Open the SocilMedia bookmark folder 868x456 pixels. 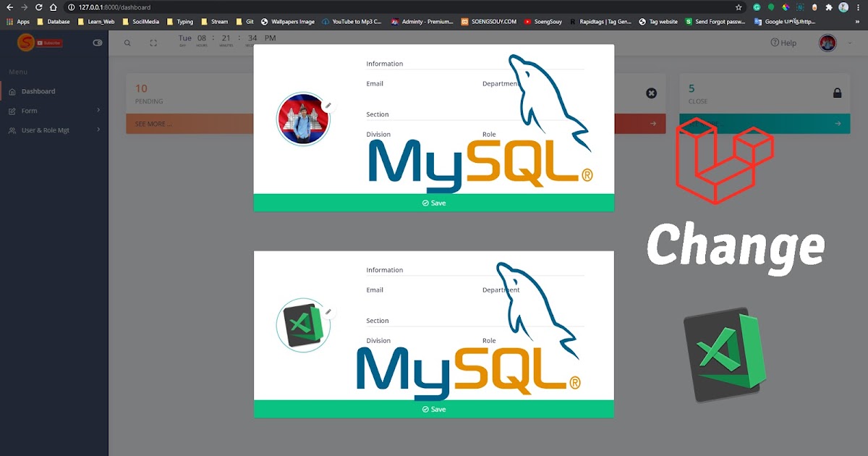tap(140, 22)
